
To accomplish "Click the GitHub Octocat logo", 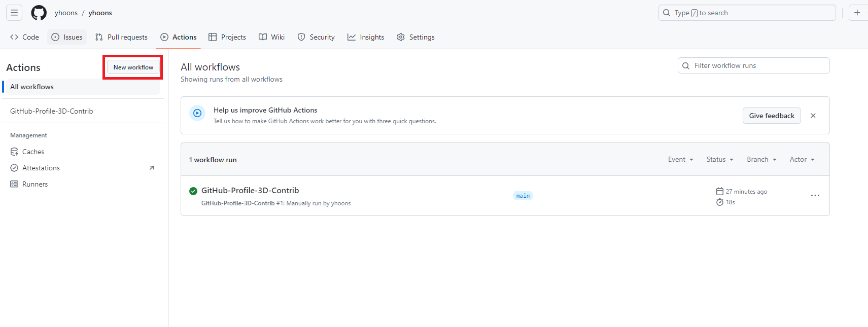I will pyautogui.click(x=39, y=13).
